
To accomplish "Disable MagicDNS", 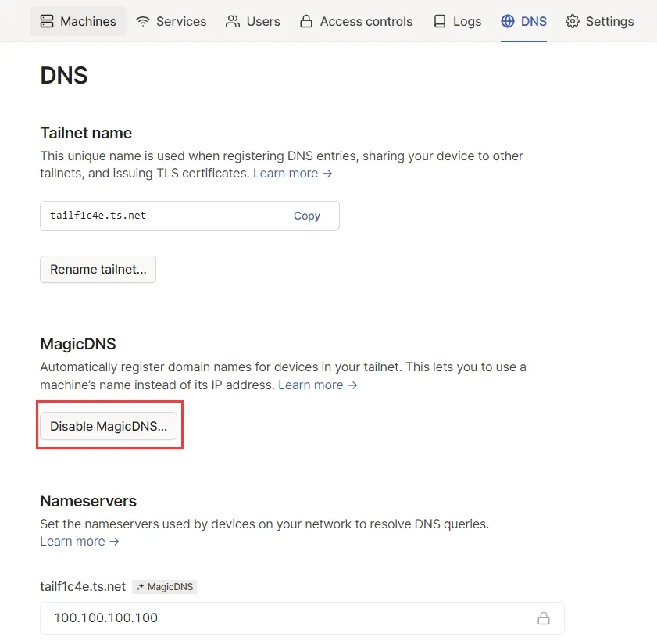I will (x=109, y=426).
